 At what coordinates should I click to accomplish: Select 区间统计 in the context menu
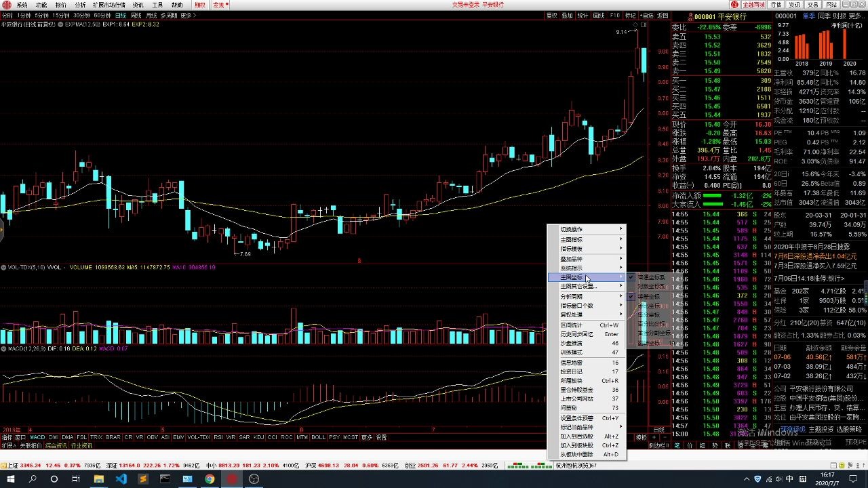click(587, 325)
